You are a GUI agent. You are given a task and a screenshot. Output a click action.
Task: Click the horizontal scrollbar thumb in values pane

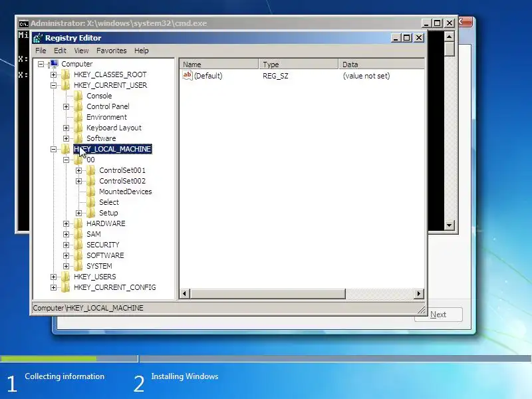(x=267, y=293)
